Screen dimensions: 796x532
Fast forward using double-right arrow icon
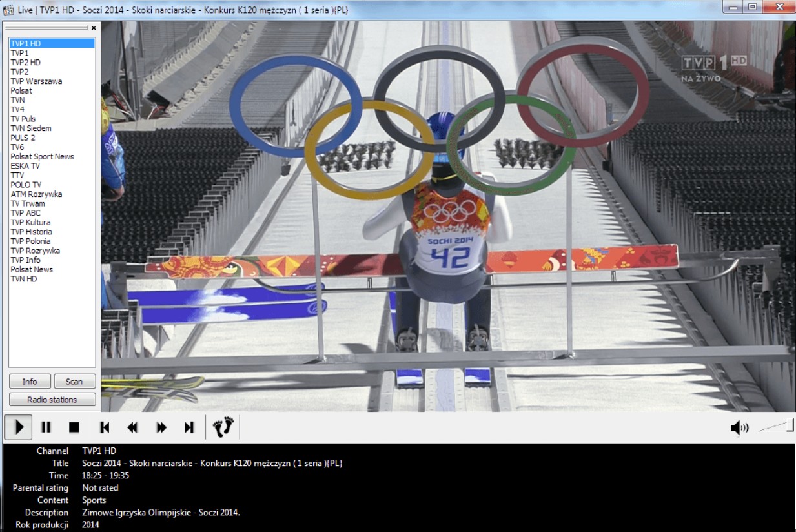161,427
